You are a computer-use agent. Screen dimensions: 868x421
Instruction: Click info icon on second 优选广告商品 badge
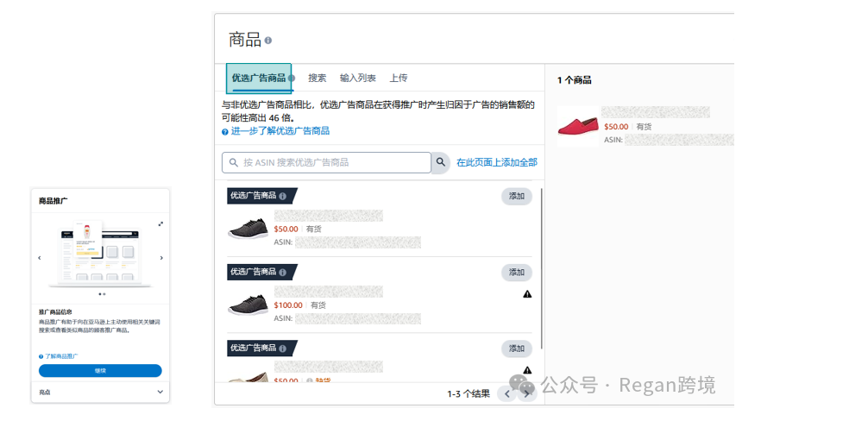point(282,273)
